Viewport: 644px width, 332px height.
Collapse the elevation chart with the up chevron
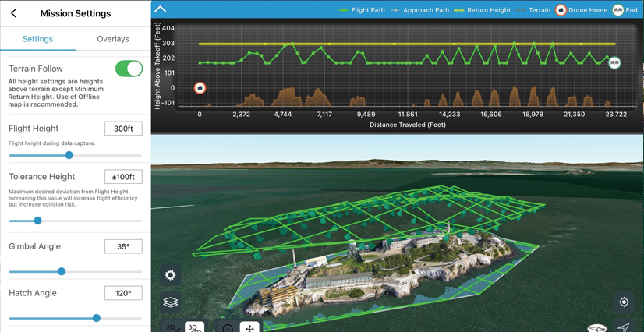click(x=160, y=9)
